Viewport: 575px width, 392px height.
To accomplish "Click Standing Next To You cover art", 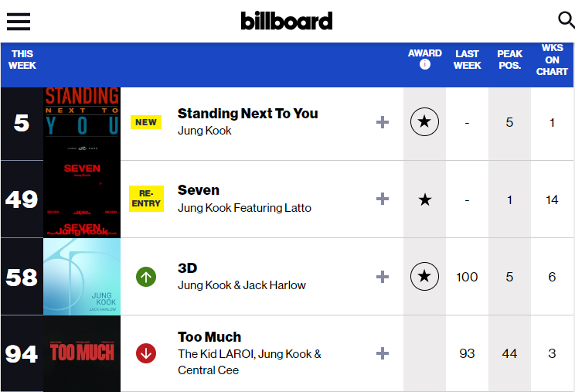I will point(82,122).
